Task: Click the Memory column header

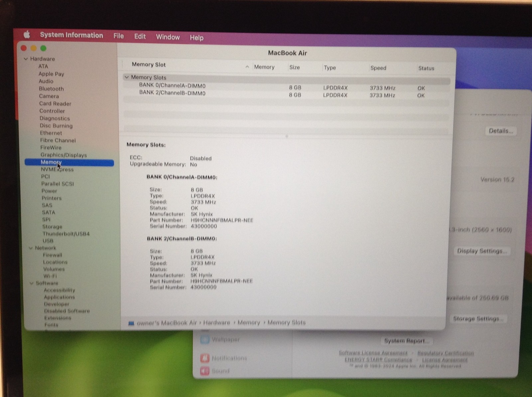Action: tap(264, 67)
